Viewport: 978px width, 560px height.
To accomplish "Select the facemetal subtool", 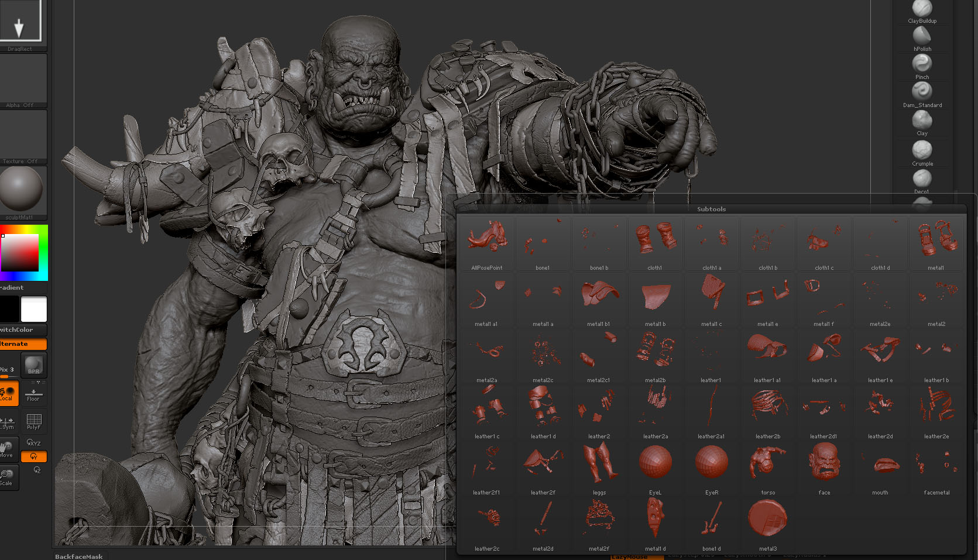I will click(936, 469).
